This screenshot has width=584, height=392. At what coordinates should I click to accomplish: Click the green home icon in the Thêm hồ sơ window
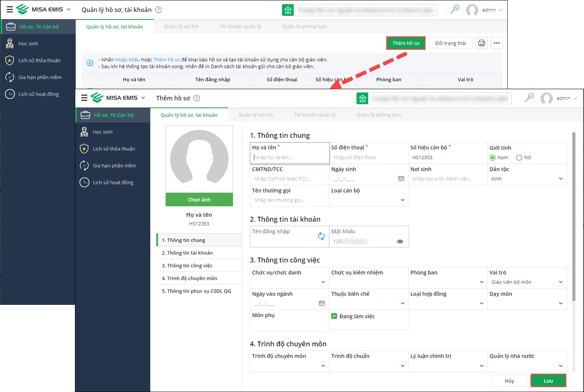[362, 98]
